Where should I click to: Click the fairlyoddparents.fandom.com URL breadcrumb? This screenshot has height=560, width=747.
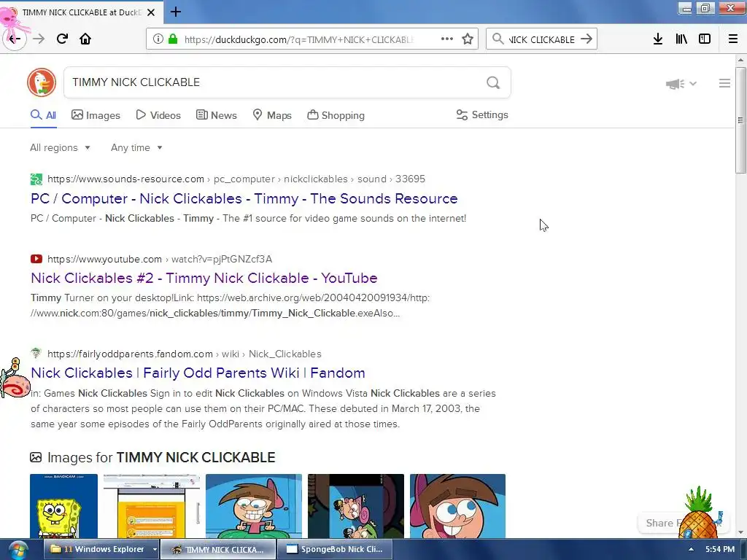coord(185,354)
